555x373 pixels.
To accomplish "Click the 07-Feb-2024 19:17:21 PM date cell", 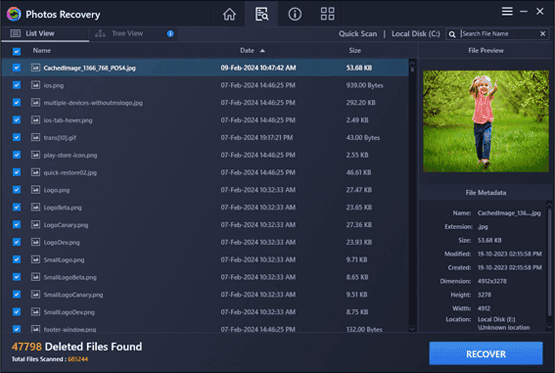I will [257, 138].
